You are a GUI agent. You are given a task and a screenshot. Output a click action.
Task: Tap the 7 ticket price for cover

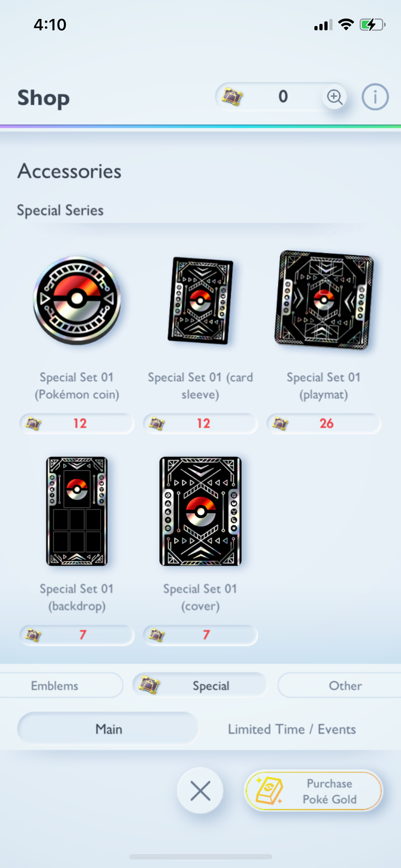pyautogui.click(x=200, y=635)
